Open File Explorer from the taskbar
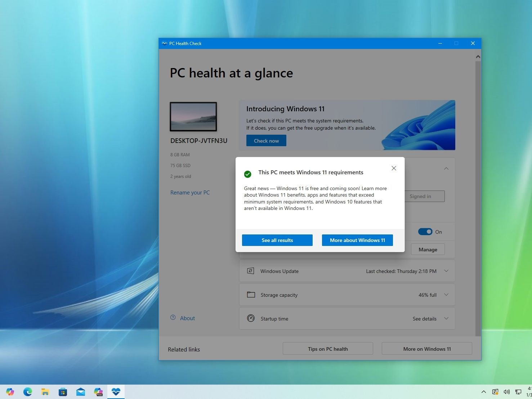 point(45,391)
